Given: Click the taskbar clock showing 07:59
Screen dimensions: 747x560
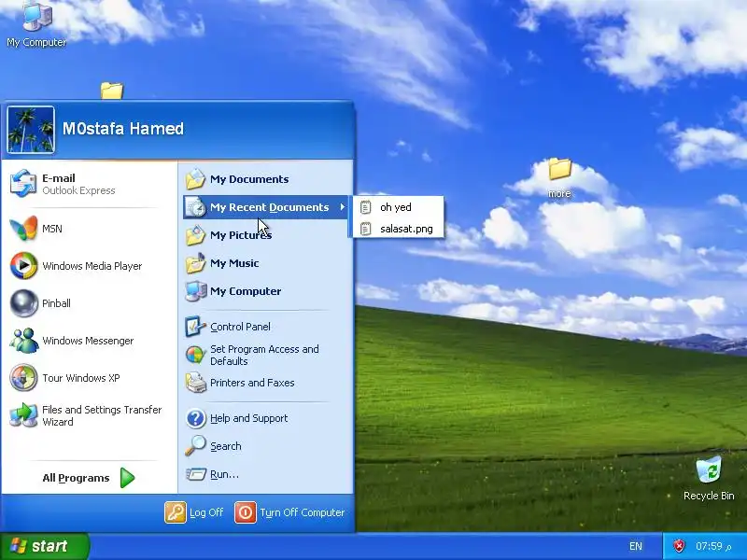Looking at the screenshot, I should pyautogui.click(x=713, y=546).
